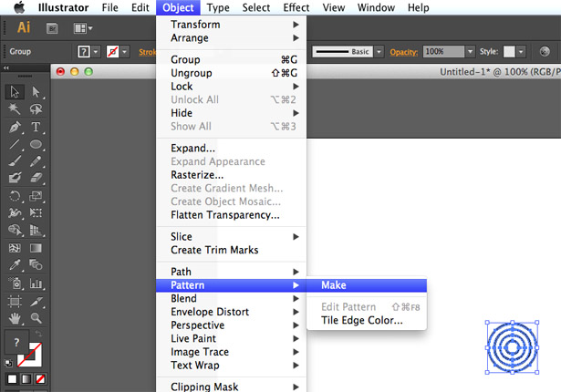Viewport: 561px width, 392px height.
Task: Click the Opacity 100% input field
Action: click(x=443, y=52)
